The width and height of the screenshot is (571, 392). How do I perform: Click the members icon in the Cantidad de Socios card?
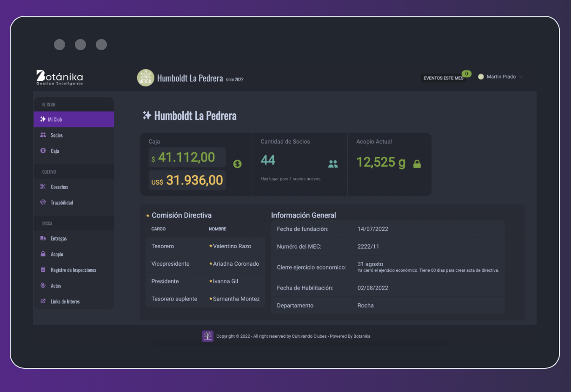point(333,164)
